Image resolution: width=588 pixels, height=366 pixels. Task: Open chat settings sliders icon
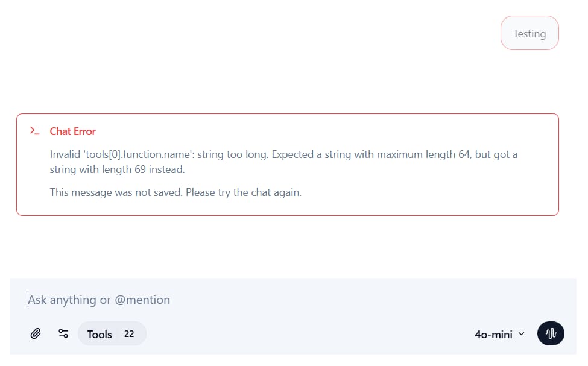[x=63, y=333]
